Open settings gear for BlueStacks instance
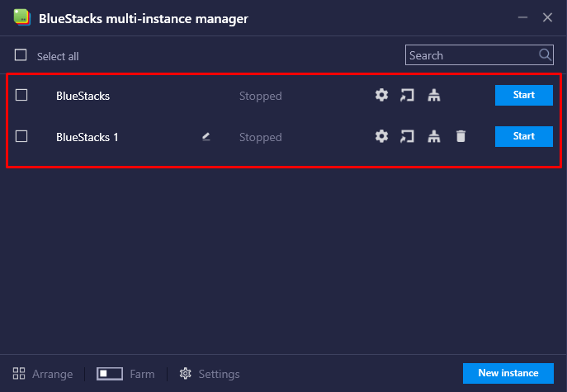Image resolution: width=567 pixels, height=392 pixels. pyautogui.click(x=381, y=95)
